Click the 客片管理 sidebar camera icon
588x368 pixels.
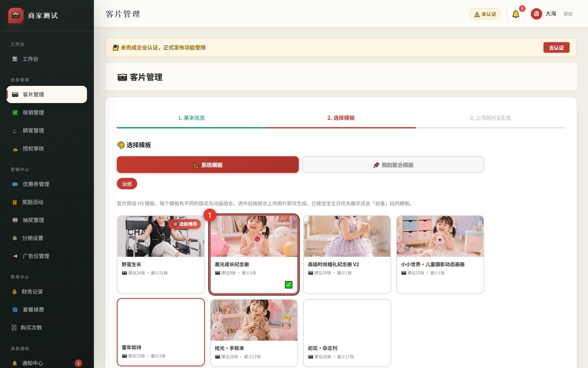click(15, 94)
